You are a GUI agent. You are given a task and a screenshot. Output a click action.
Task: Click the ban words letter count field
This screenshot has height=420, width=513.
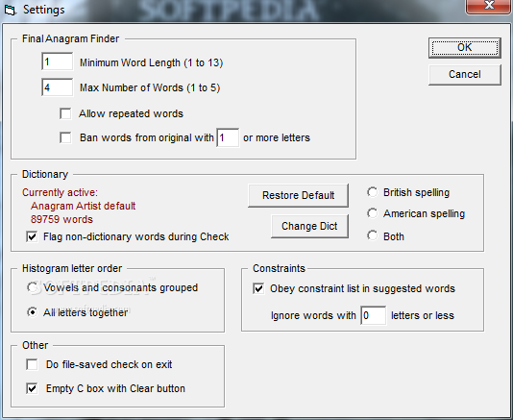point(228,137)
